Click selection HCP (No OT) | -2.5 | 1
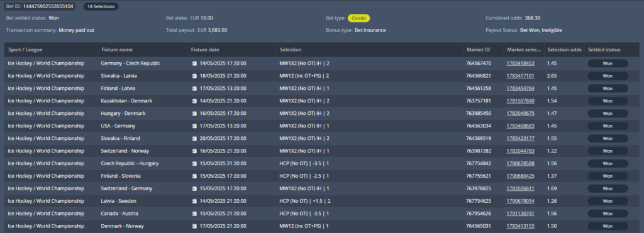The height and width of the screenshot is (233, 644). (x=304, y=176)
